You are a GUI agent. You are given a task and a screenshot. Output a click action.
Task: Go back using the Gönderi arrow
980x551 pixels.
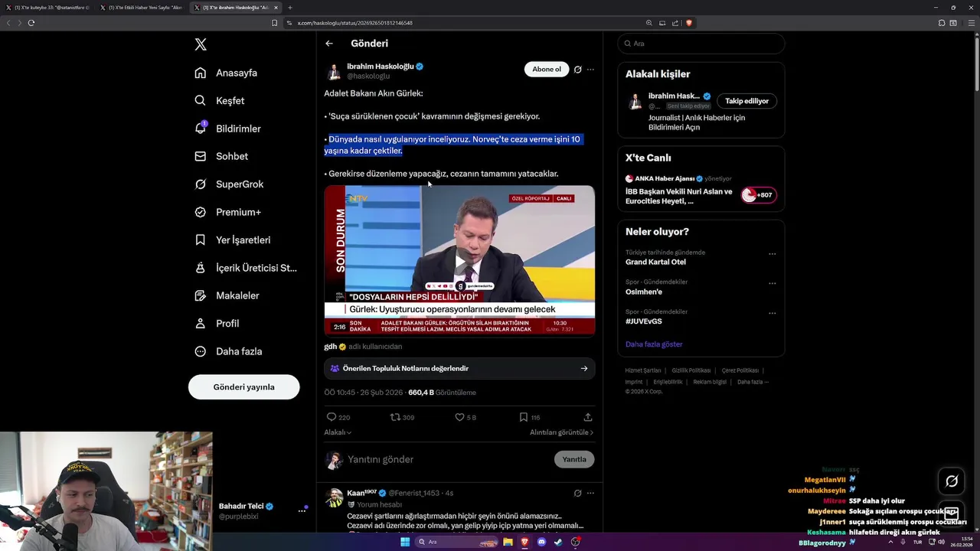click(x=329, y=44)
